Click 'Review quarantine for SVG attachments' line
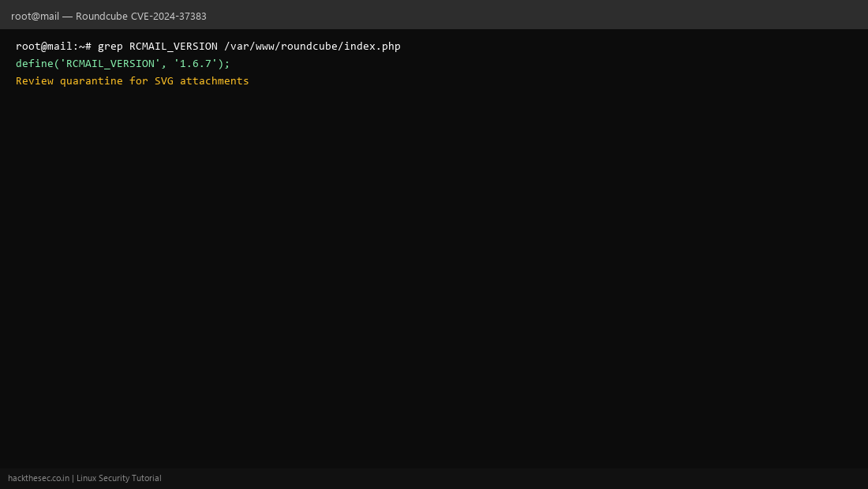This screenshot has height=489, width=868. [133, 80]
